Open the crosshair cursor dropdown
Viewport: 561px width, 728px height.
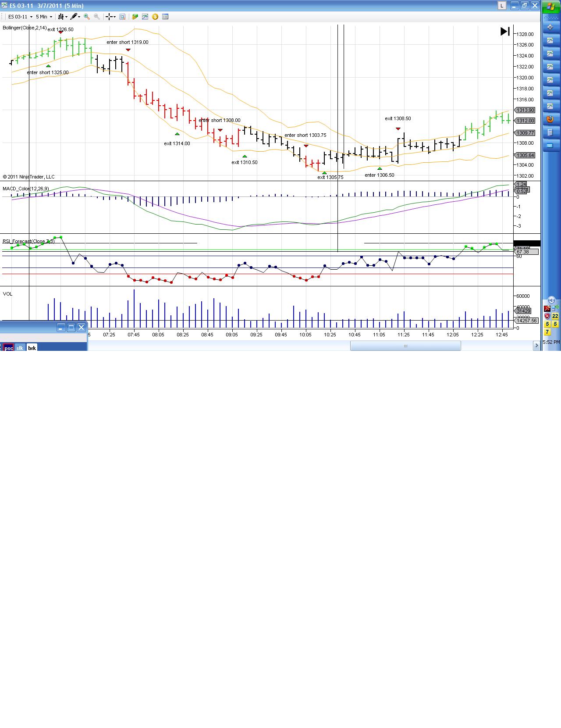coord(110,17)
